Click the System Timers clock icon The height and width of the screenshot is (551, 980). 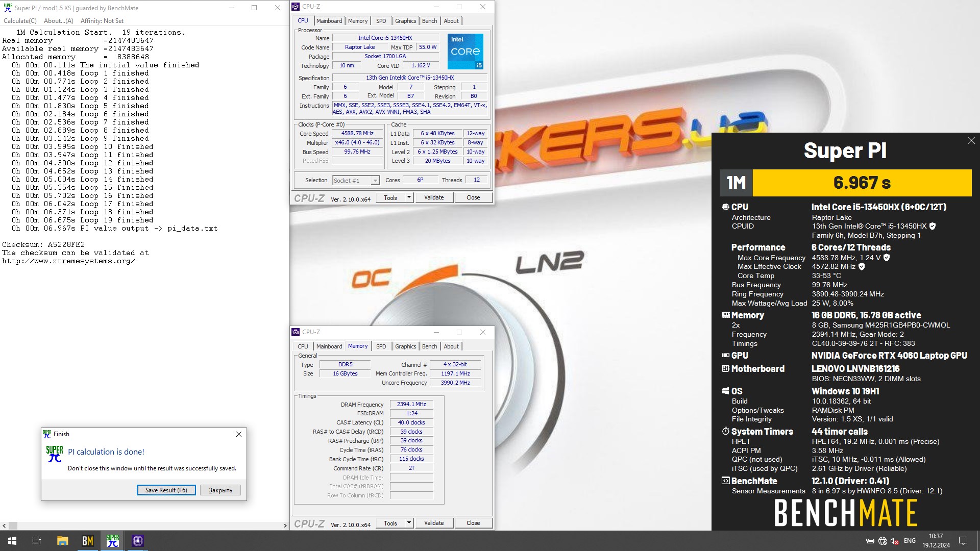pyautogui.click(x=725, y=431)
